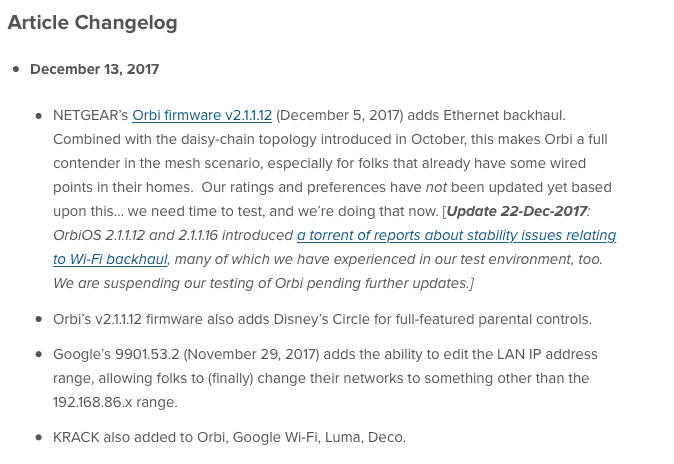The width and height of the screenshot is (674, 464).
Task: Click the bullet before the NETGEAR paragraph
Action: [38, 115]
